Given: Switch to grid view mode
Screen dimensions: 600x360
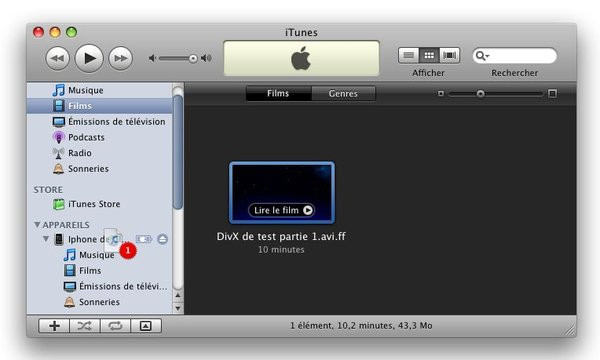Looking at the screenshot, I should click(429, 55).
